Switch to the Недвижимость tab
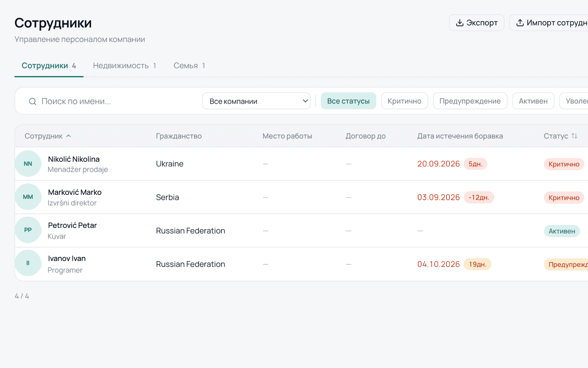Viewport: 588px width, 368px height. coord(125,66)
